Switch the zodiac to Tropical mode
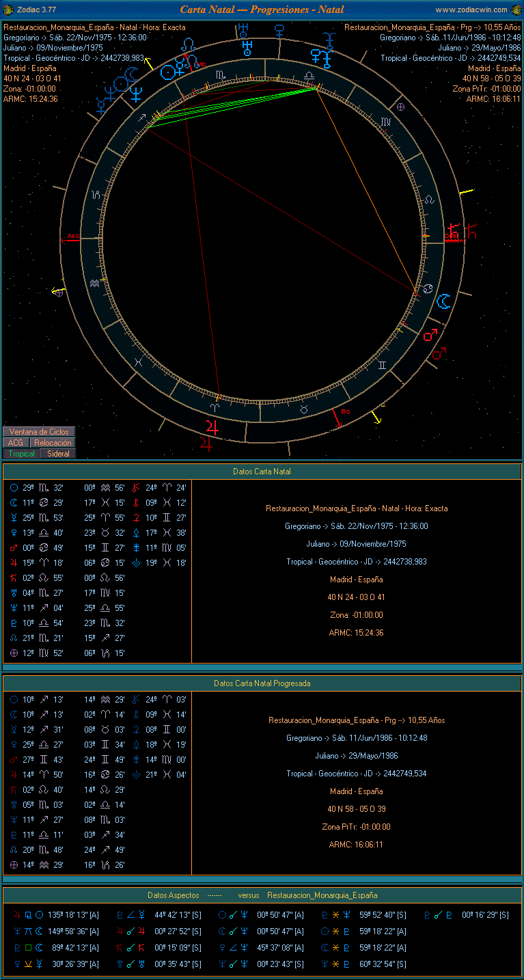 pyautogui.click(x=21, y=454)
